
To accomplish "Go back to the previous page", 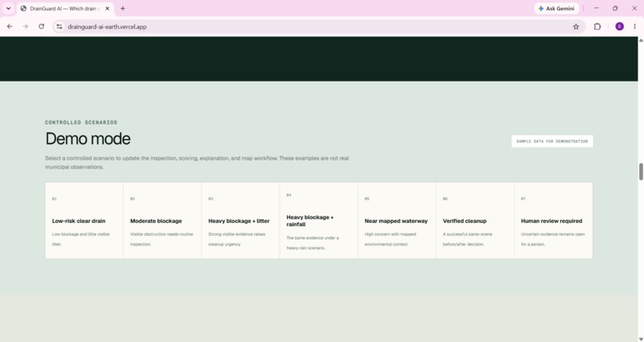I will [10, 26].
